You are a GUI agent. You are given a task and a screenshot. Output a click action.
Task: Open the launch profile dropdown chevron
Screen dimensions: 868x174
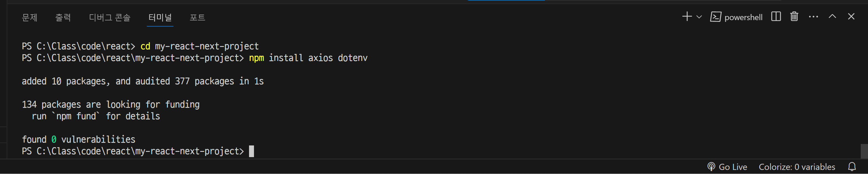coord(699,17)
